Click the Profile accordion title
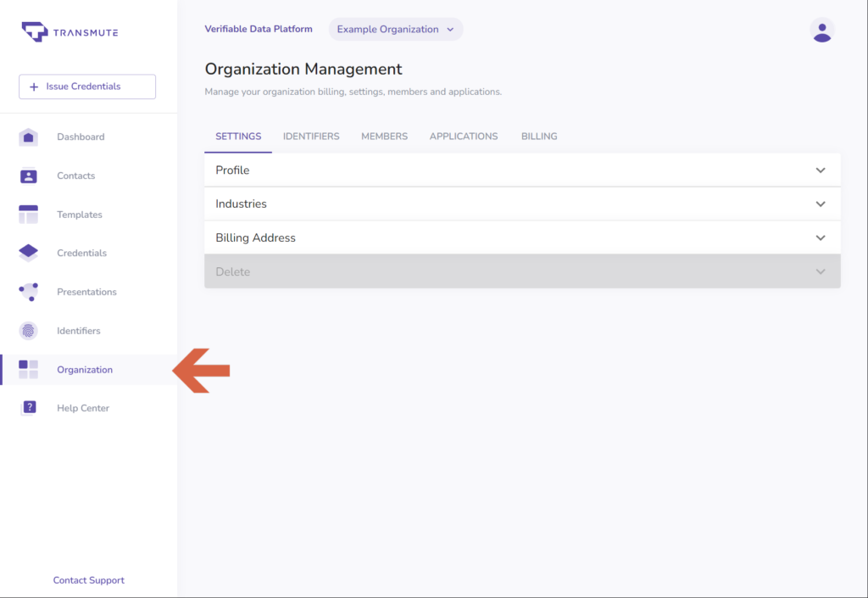 point(232,170)
